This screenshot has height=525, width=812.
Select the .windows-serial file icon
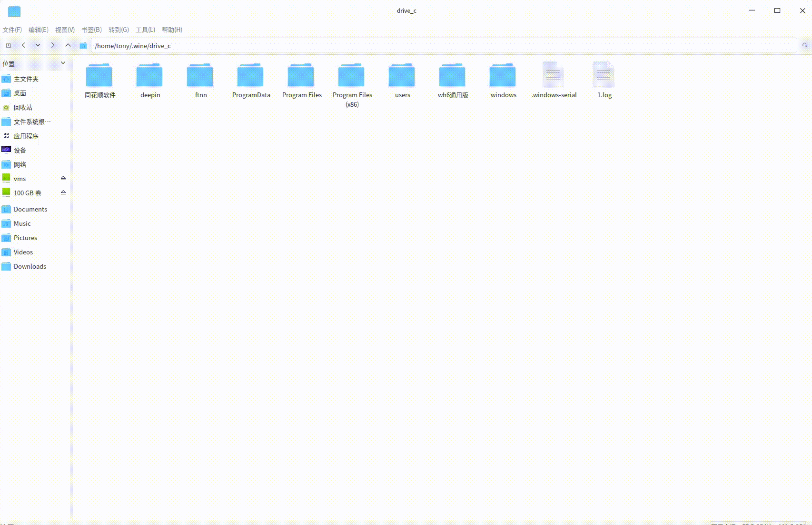tap(553, 75)
